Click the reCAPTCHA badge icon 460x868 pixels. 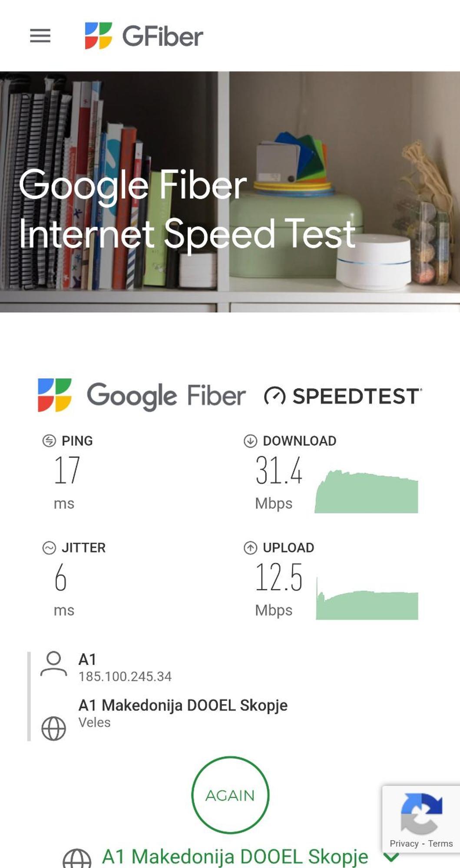coord(421,813)
